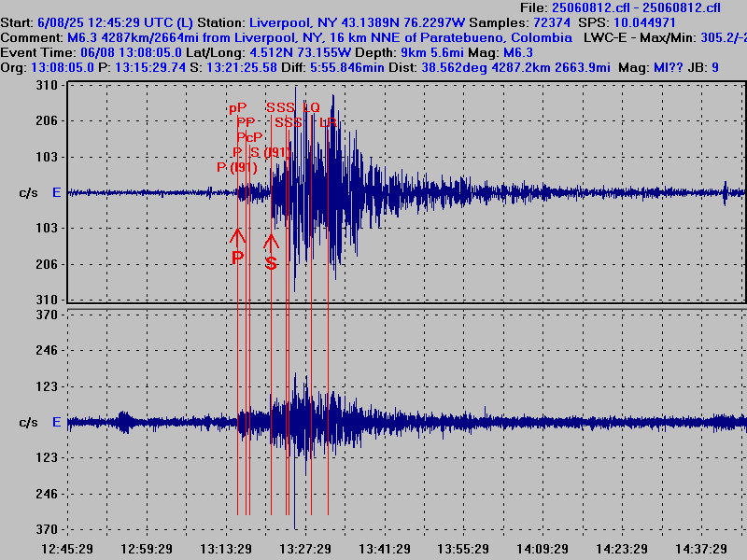Click the S arrival time 13:21:25.58

coord(242,67)
